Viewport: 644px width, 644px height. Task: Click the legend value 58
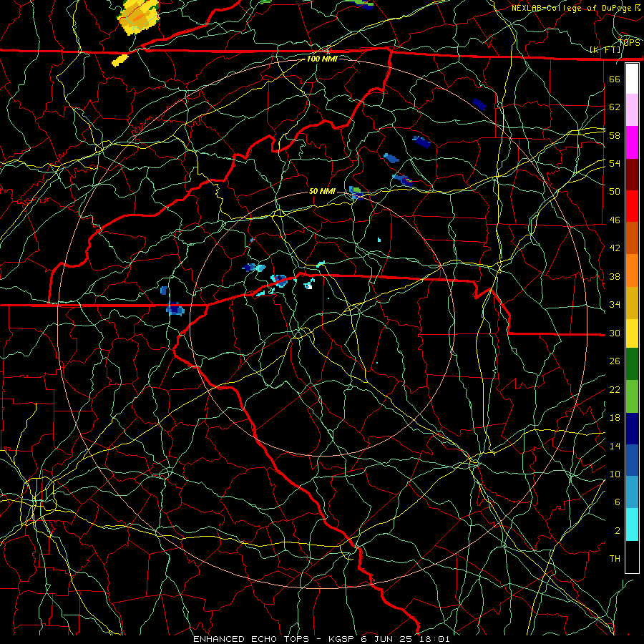[x=615, y=135]
